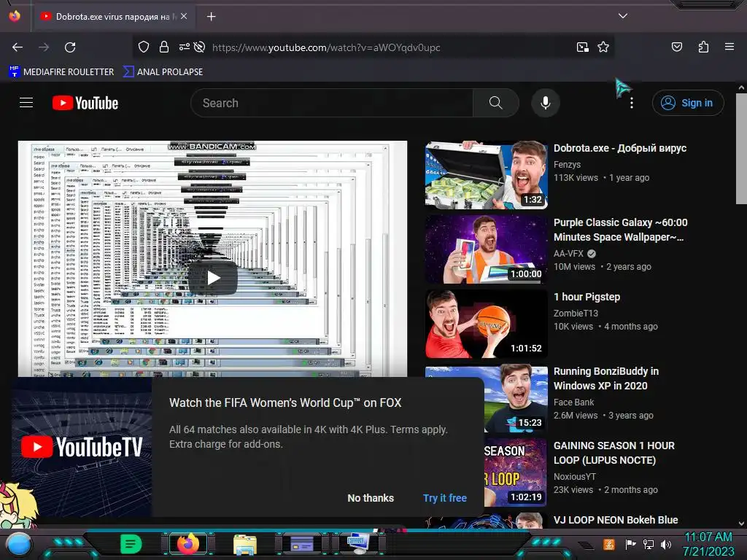The image size is (747, 560).
Task: Open GAINING SEASON 1 HOUR LOOP title
Action: (x=614, y=453)
